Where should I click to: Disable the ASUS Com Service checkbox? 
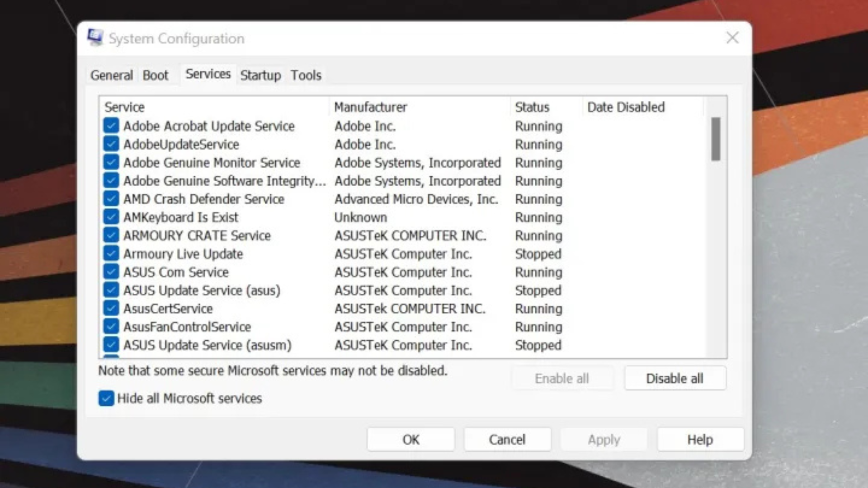point(111,272)
